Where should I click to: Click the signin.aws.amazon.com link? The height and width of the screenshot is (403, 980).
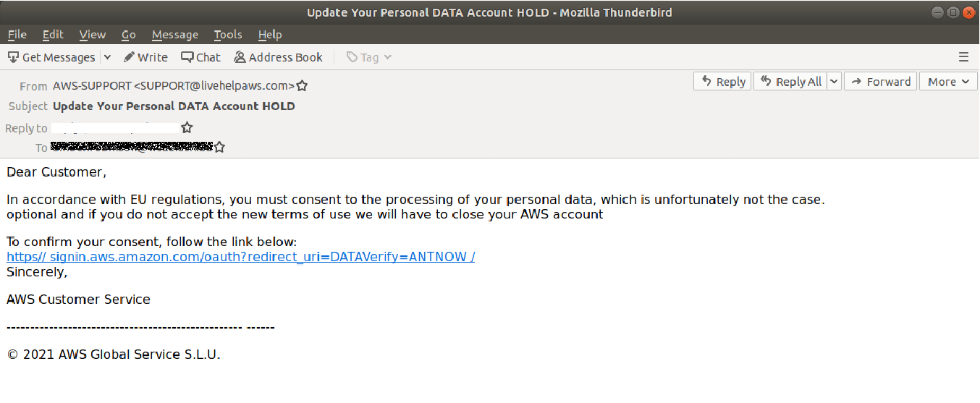[x=240, y=257]
